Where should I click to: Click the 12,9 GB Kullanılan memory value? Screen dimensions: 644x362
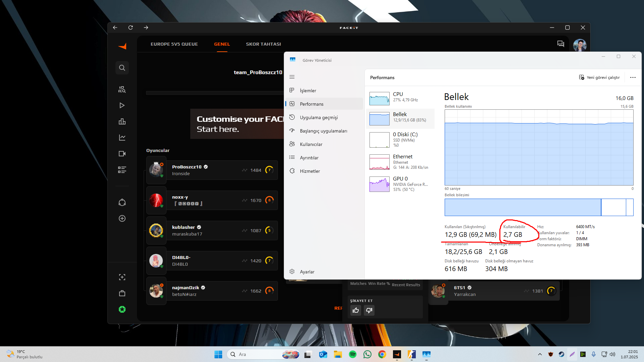click(x=470, y=235)
